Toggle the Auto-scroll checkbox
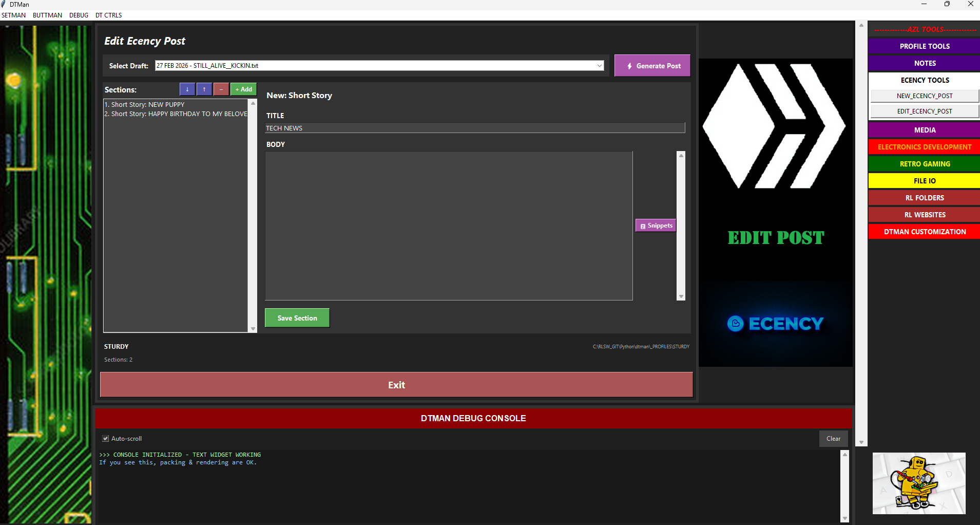The width and height of the screenshot is (980, 525). click(x=106, y=439)
